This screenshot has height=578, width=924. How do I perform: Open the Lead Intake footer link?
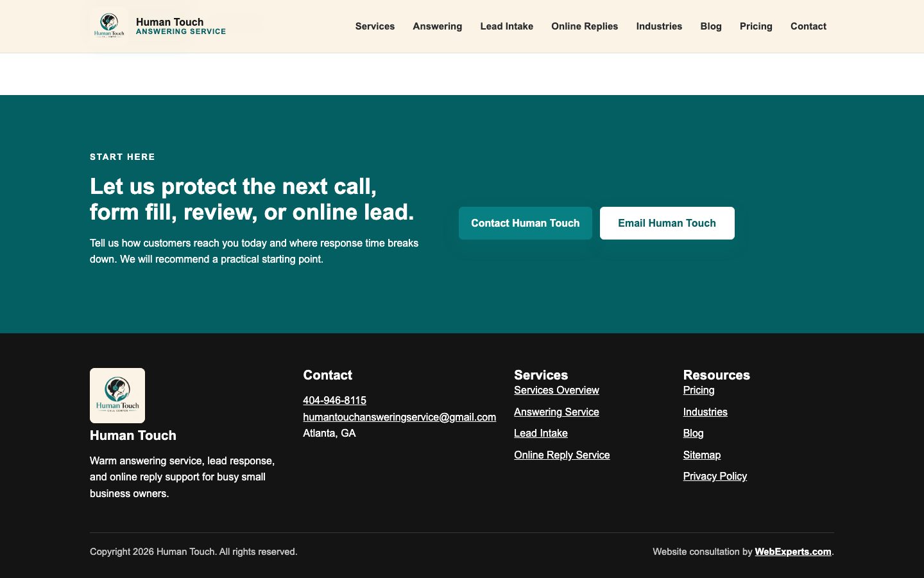541,433
